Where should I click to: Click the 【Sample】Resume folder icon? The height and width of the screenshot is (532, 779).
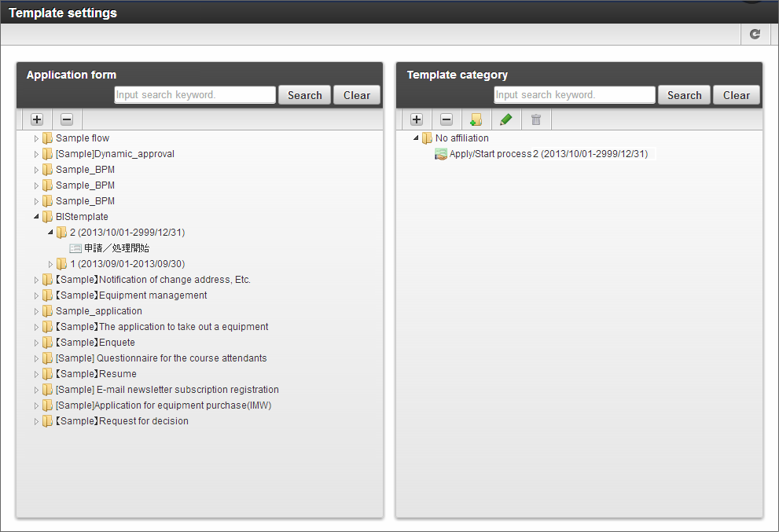[x=47, y=373]
